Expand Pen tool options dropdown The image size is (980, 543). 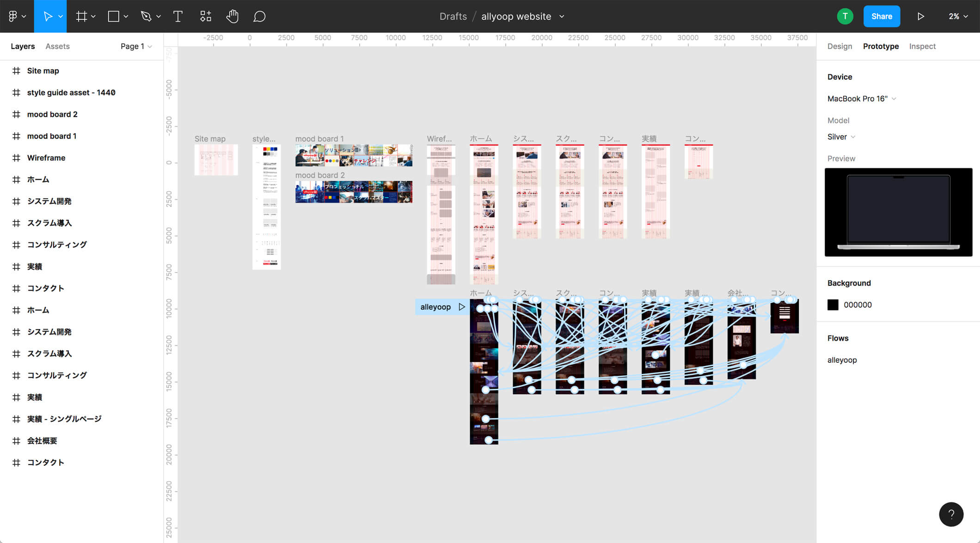click(159, 16)
